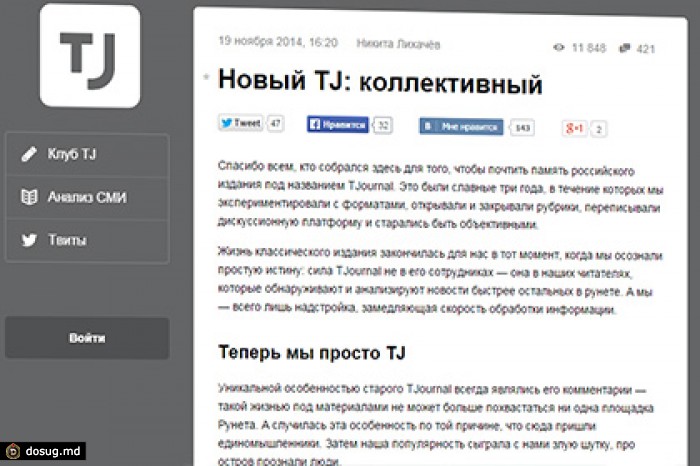
Task: Click the paragraph starting Уникальной особенностью
Action: 436,424
